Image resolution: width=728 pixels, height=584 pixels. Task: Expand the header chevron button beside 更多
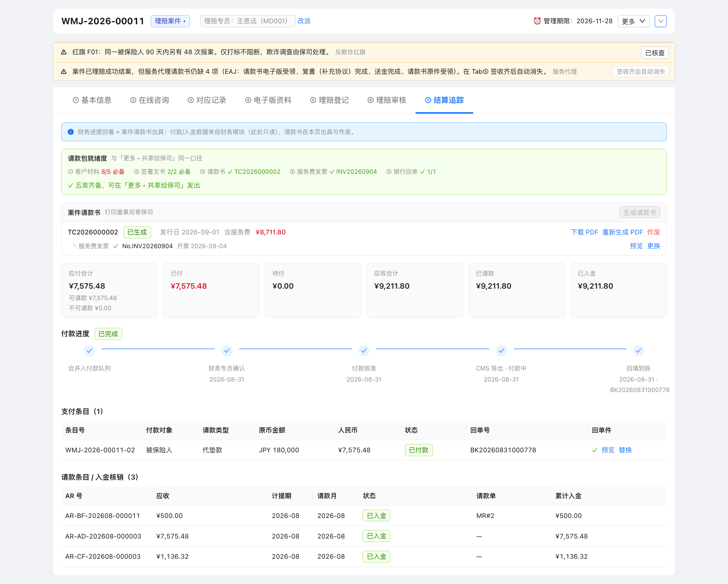(x=661, y=21)
